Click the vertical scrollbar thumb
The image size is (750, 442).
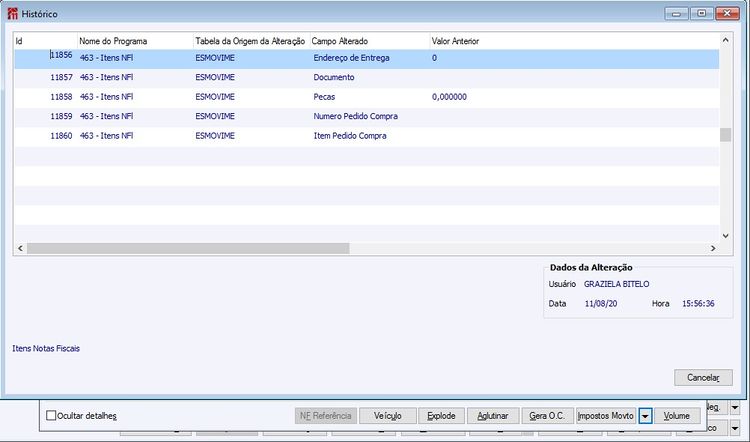point(725,135)
